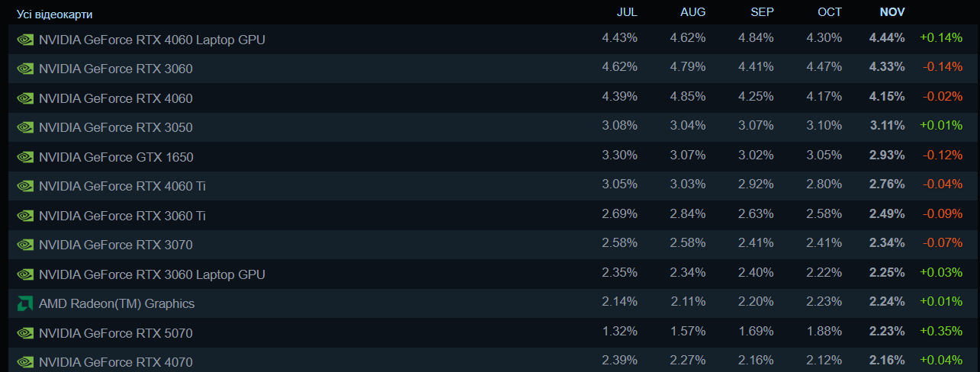This screenshot has height=372, width=980.
Task: Click the NVIDIA logo next to RTX 3050
Action: [25, 127]
